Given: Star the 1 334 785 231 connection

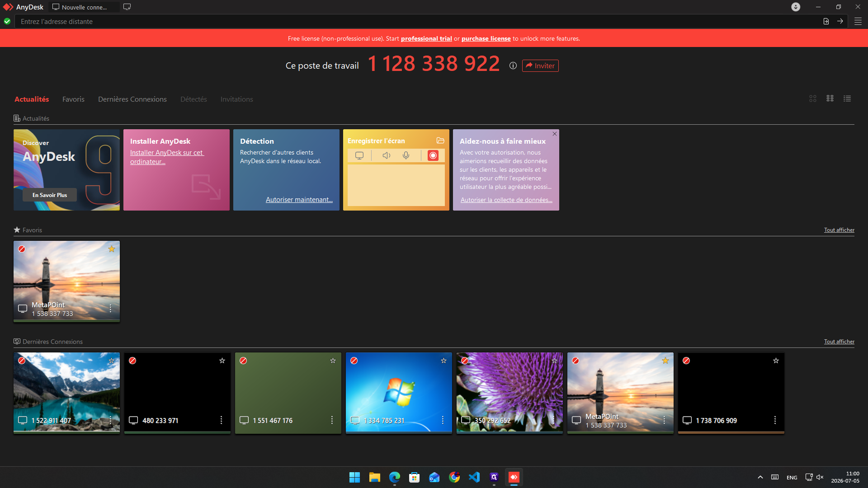Looking at the screenshot, I should click(443, 361).
